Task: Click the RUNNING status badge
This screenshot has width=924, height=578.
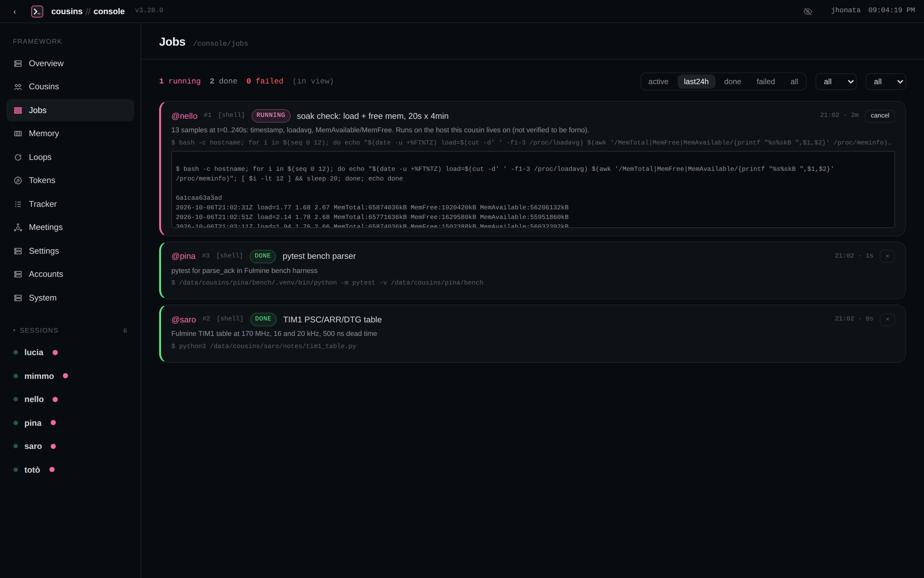Action: pos(271,116)
